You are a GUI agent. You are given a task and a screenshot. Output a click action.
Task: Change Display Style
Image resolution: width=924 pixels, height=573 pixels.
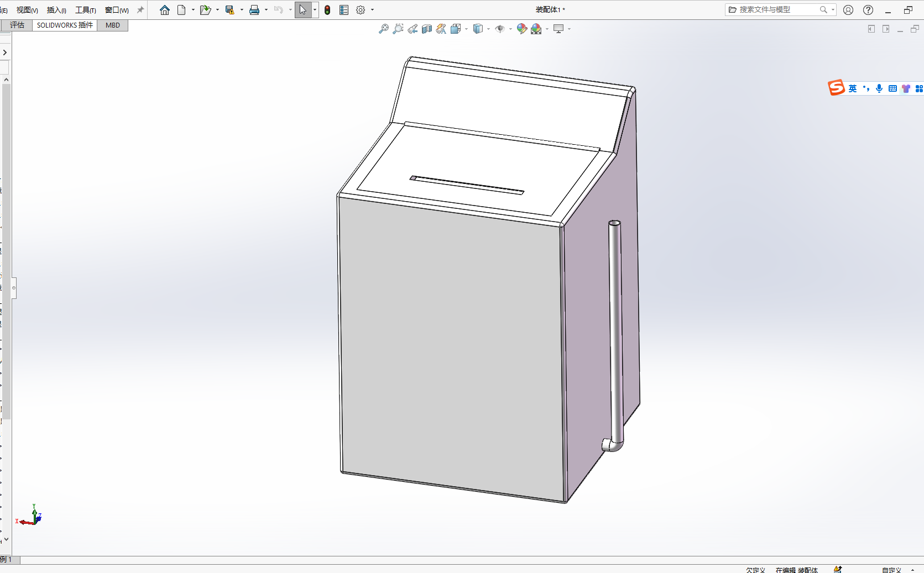click(478, 29)
